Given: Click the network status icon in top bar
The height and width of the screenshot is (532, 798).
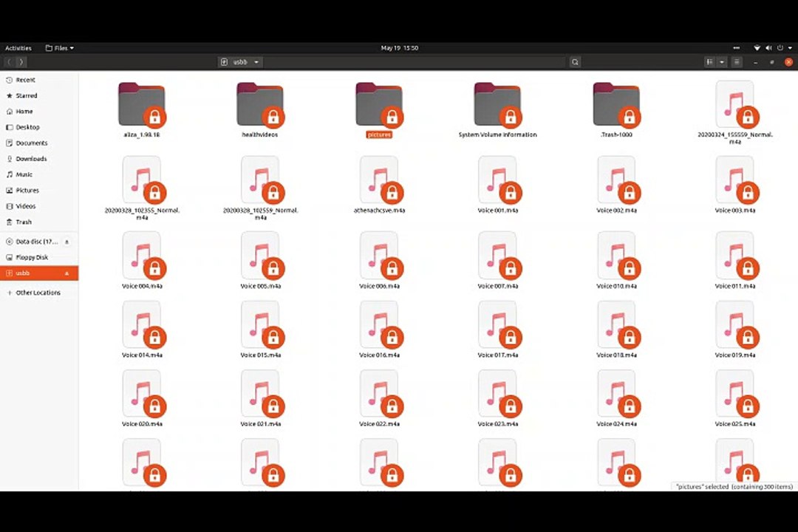Looking at the screenshot, I should 757,48.
